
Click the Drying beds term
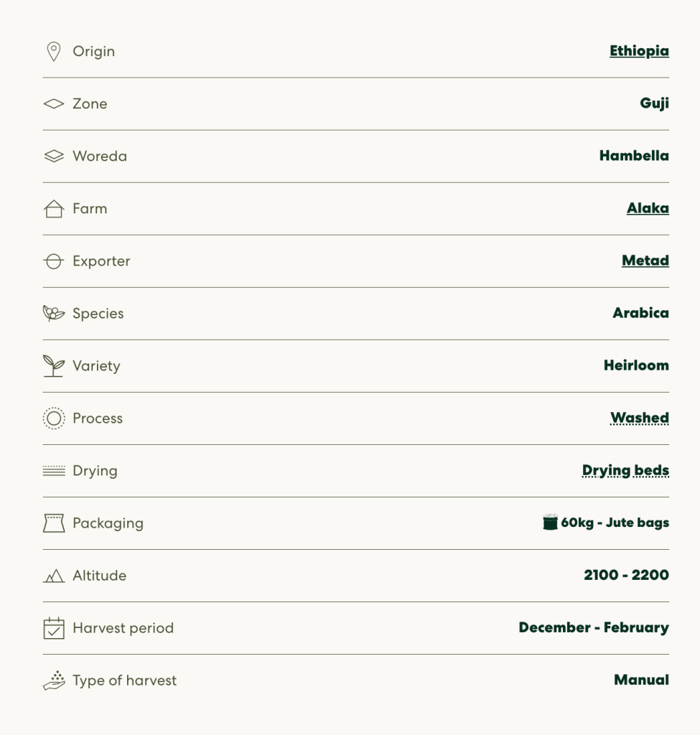(x=625, y=471)
